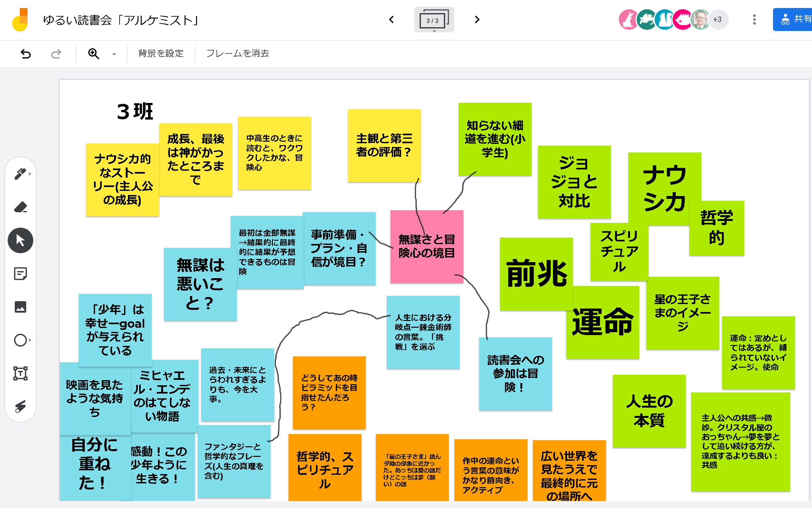This screenshot has width=812, height=508.
Task: Go to next frame chevron
Action: click(477, 20)
